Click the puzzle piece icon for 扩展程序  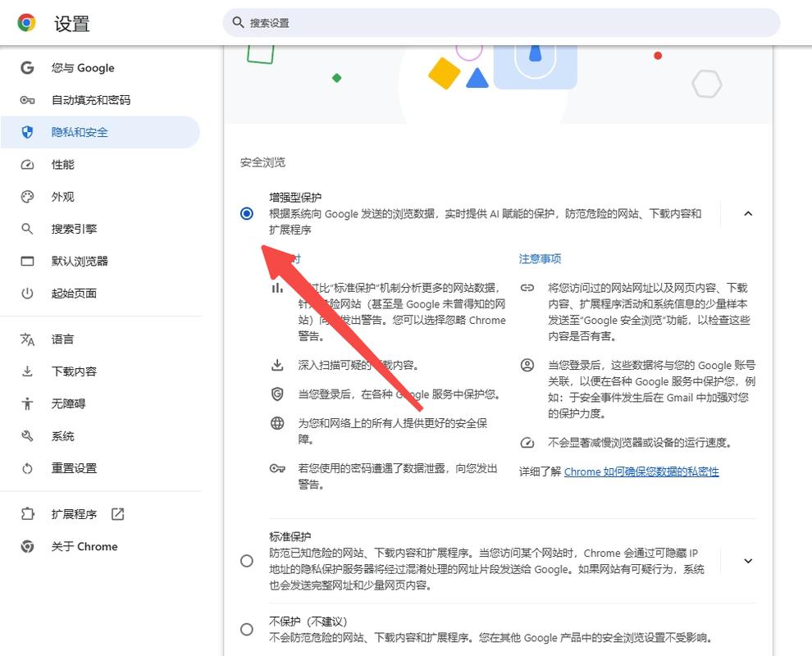coord(27,514)
